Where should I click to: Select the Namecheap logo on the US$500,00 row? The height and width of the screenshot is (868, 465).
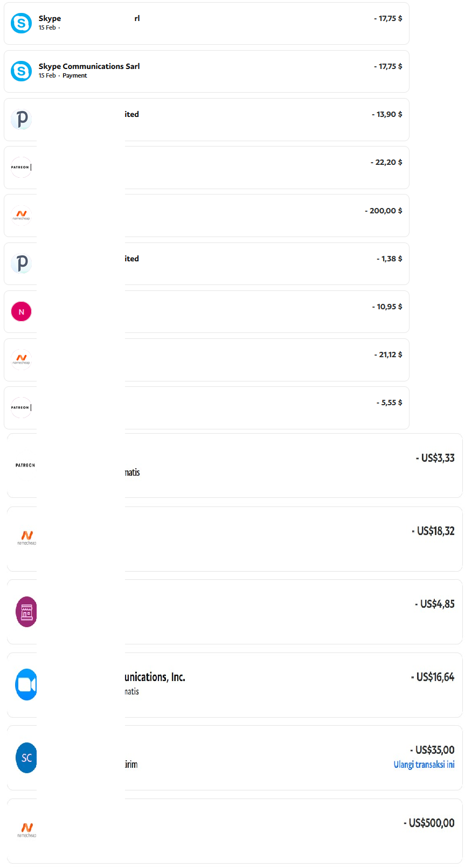[26, 830]
